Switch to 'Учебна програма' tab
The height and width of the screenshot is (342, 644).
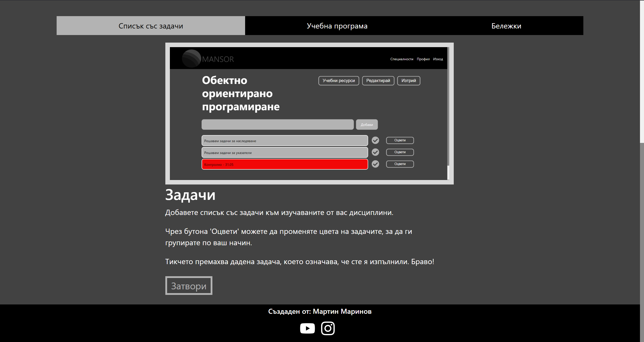coord(337,26)
